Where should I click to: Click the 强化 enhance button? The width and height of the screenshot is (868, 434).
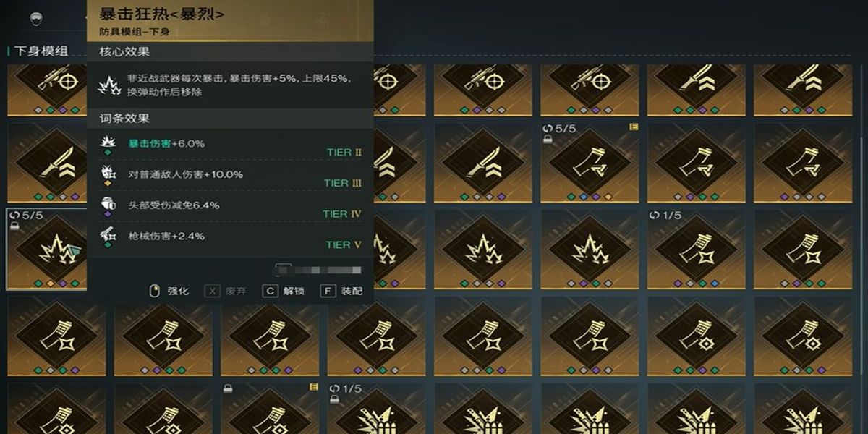coord(169,291)
